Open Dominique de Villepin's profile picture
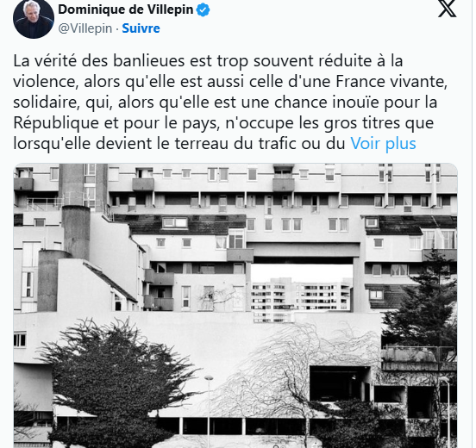The width and height of the screenshot is (476, 448). coord(34,18)
